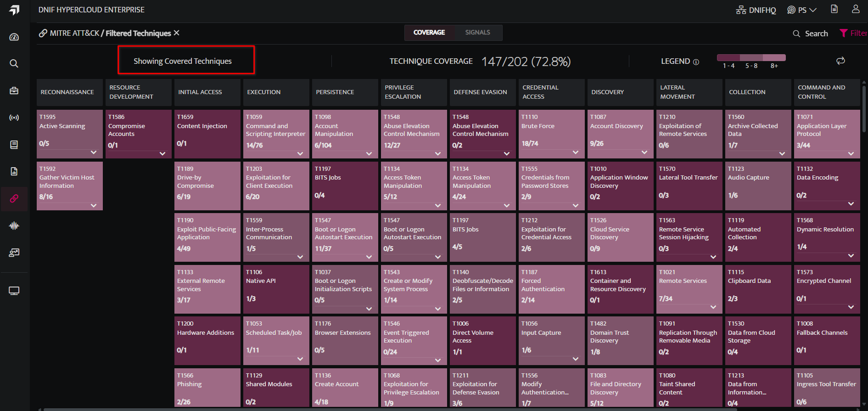Open the list page icon in left sidebar

14,145
